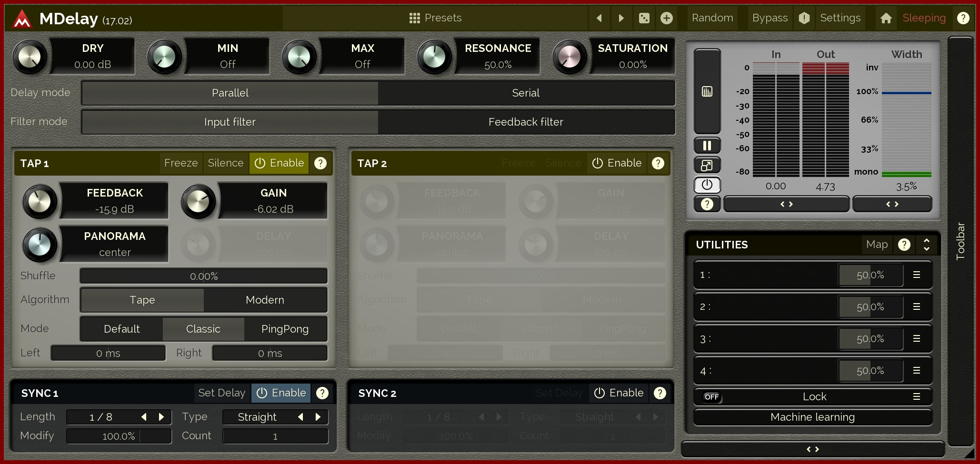Advance Sync 1 Length to next value
The width and height of the screenshot is (980, 464).
161,417
